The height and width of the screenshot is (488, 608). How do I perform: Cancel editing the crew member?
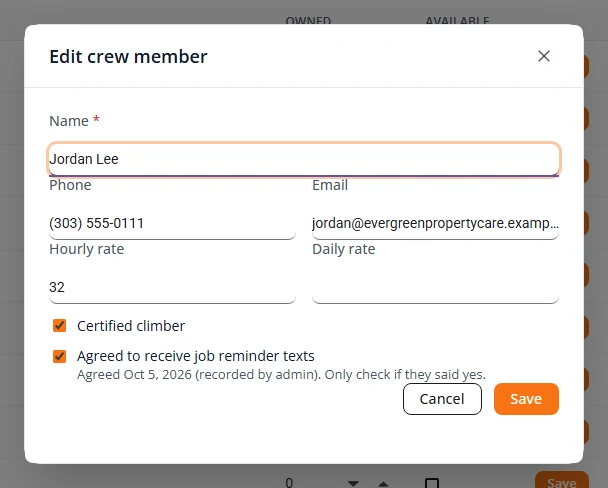pyautogui.click(x=442, y=399)
